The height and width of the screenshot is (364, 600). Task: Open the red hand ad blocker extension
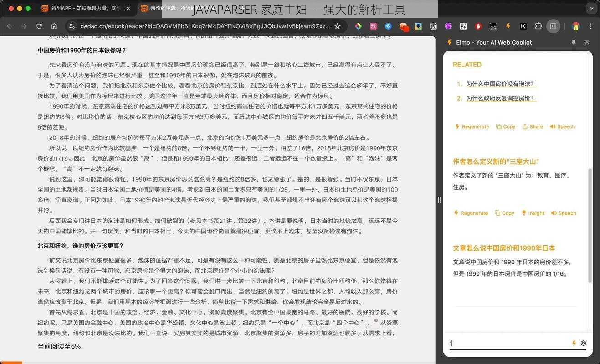pyautogui.click(x=478, y=26)
